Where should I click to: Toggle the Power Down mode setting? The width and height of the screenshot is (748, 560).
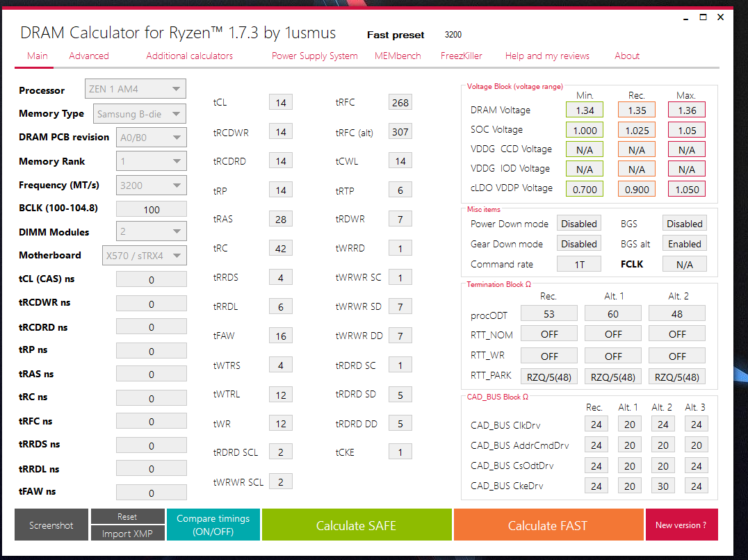(579, 223)
